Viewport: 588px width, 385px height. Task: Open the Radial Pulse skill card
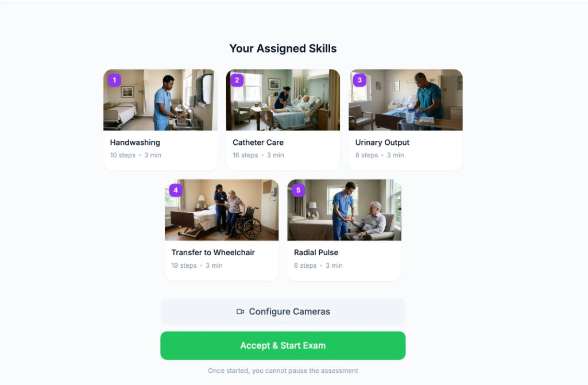pyautogui.click(x=344, y=229)
